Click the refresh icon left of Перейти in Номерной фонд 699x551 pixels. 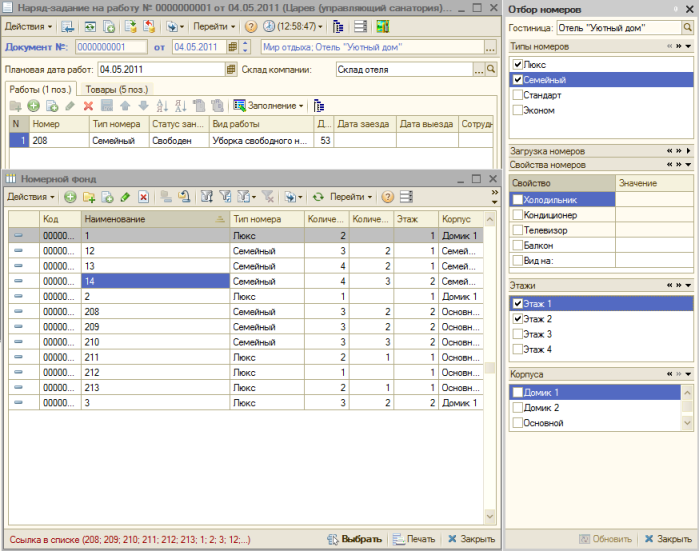pos(319,197)
